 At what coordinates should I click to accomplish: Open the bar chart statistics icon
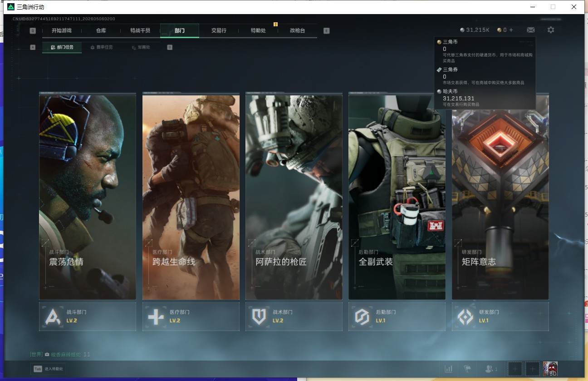(448, 369)
